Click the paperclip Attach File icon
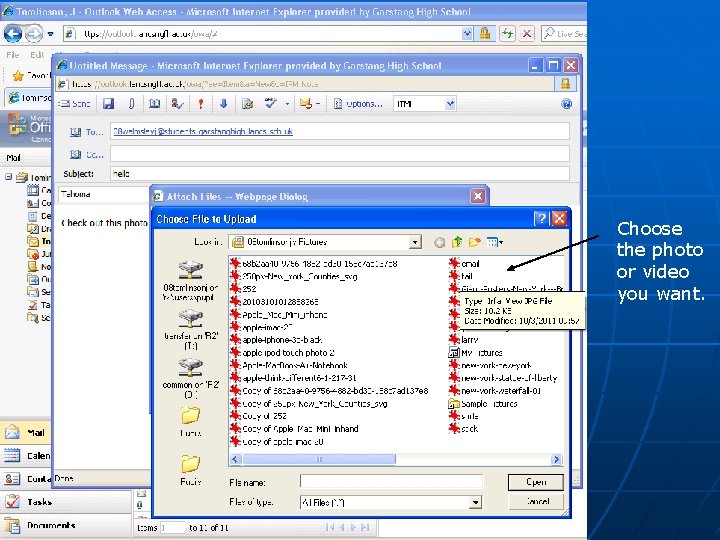This screenshot has height=540, width=720. click(131, 104)
